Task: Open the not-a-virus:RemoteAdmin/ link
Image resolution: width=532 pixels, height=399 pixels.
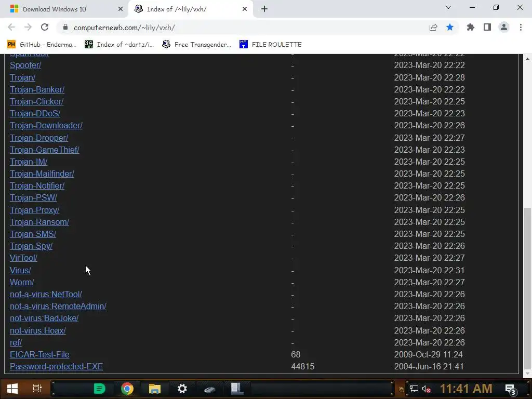Action: click(x=58, y=306)
